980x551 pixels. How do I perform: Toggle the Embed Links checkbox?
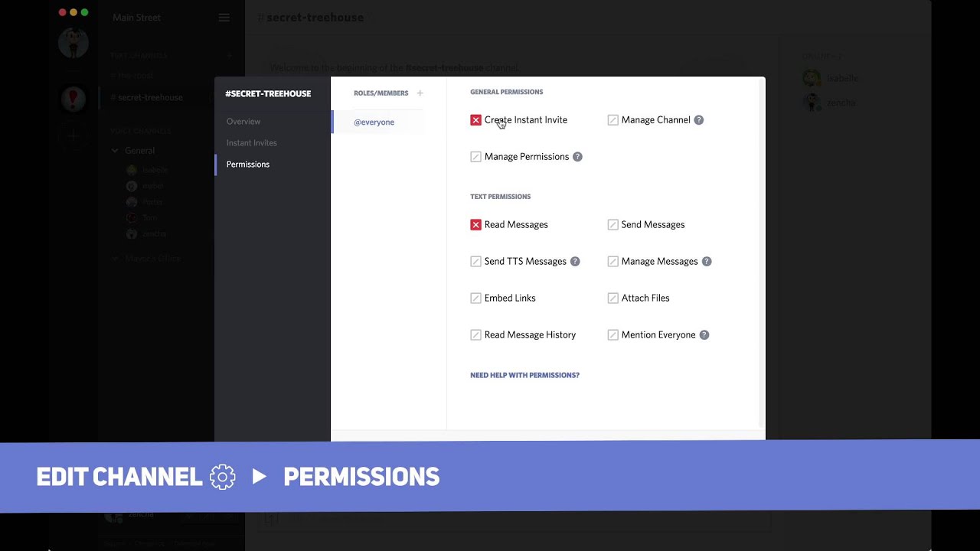pyautogui.click(x=476, y=298)
